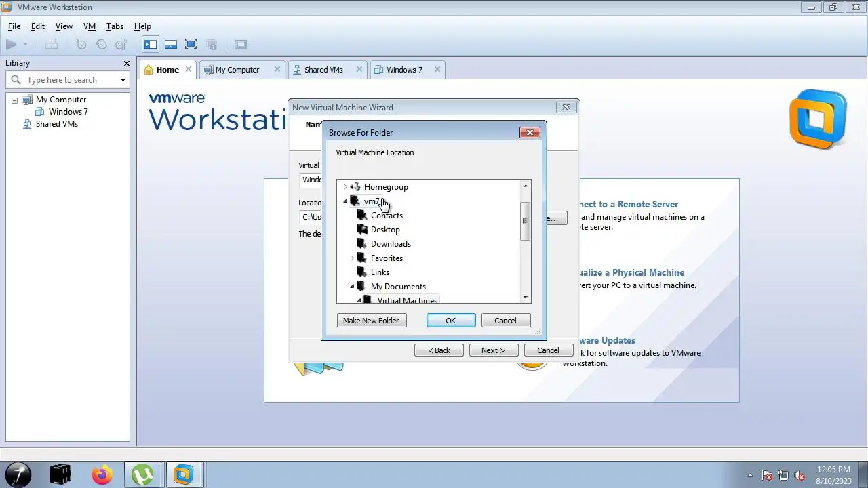
Task: Select the Homegroup item in the tree
Action: pos(386,187)
